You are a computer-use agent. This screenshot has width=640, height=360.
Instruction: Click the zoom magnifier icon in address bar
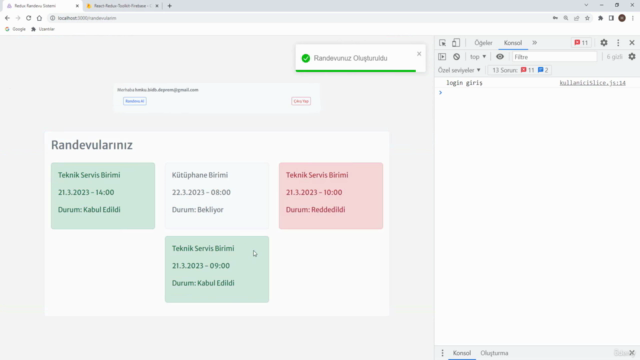566,18
